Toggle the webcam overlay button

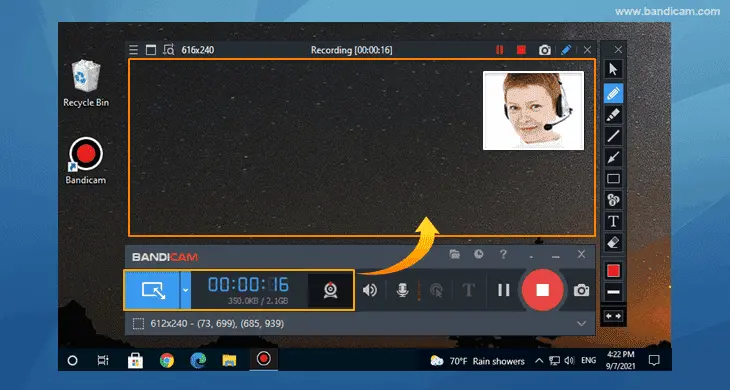(331, 290)
